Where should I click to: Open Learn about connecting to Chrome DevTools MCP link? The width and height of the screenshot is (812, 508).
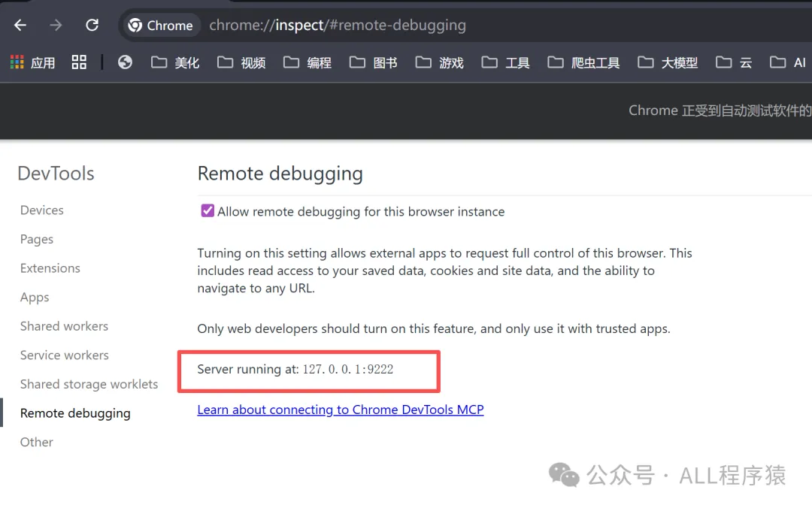[x=341, y=410]
